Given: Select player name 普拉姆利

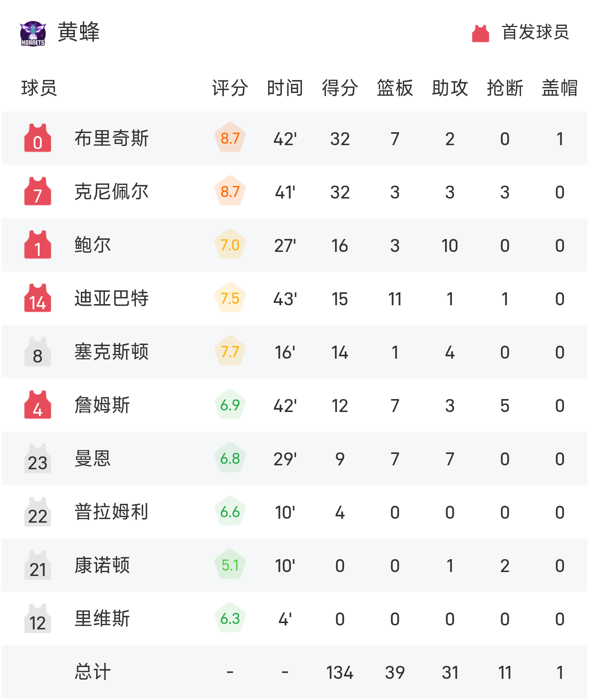Looking at the screenshot, I should point(112,512).
